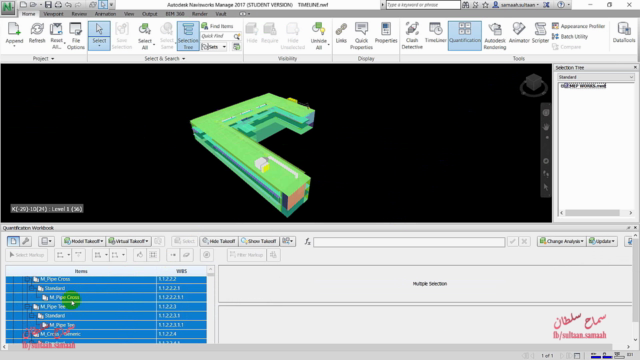This screenshot has width=640, height=360.
Task: Open the Output ribbon tab
Action: point(149,14)
